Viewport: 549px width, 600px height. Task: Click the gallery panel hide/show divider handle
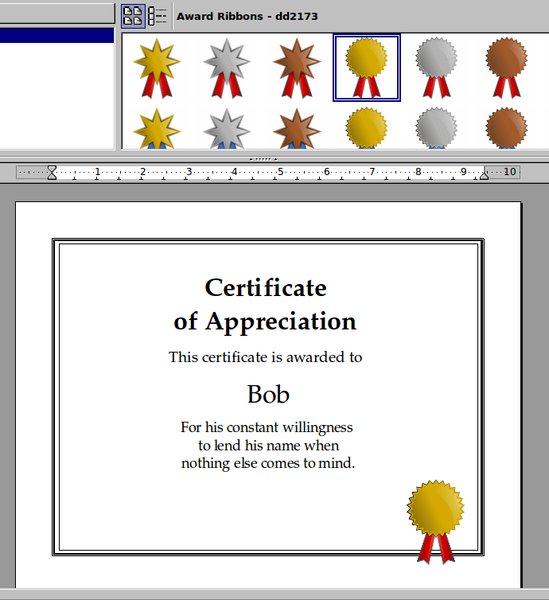coord(263,159)
